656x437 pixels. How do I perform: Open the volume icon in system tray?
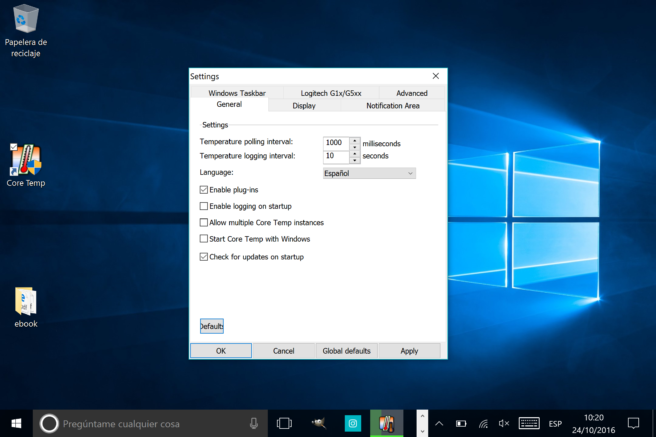tap(504, 423)
